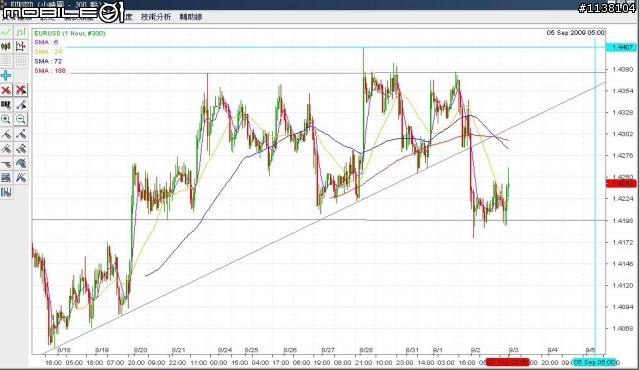
Task: Click the SMA : 6 legend label
Action: [46, 42]
